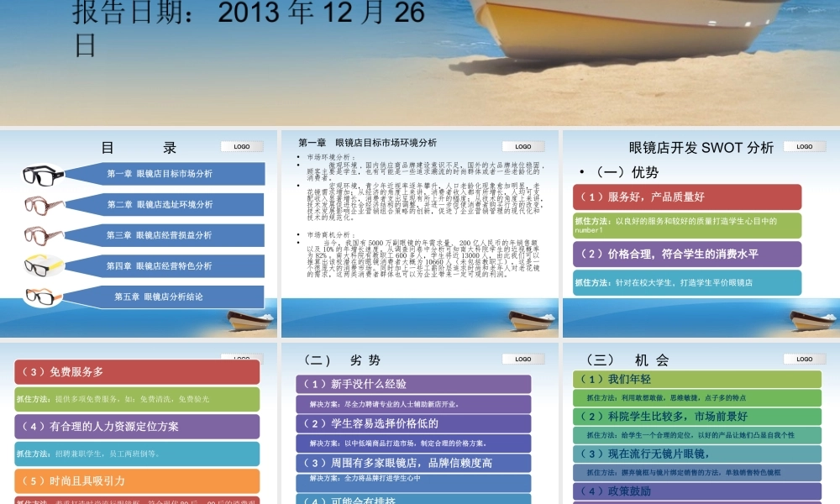Image resolution: width=840 pixels, height=504 pixels.
Task: Click the purple banner （2）价格合理 consumer level
Action: pos(685,255)
